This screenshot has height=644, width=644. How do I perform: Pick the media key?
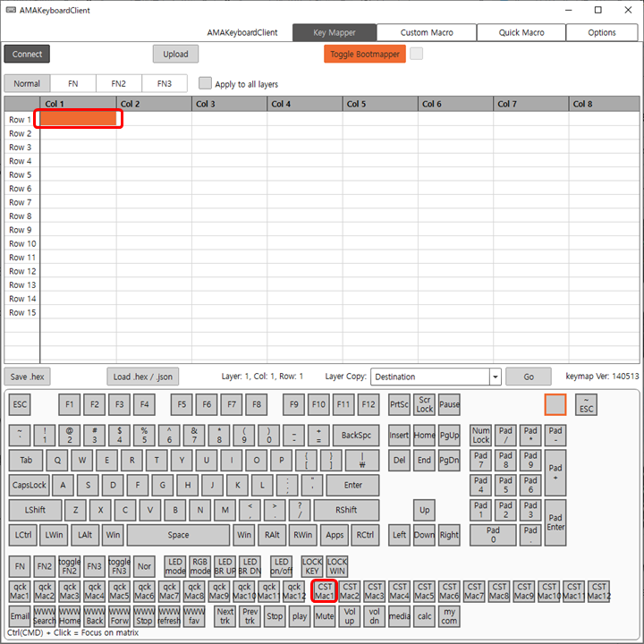399,616
